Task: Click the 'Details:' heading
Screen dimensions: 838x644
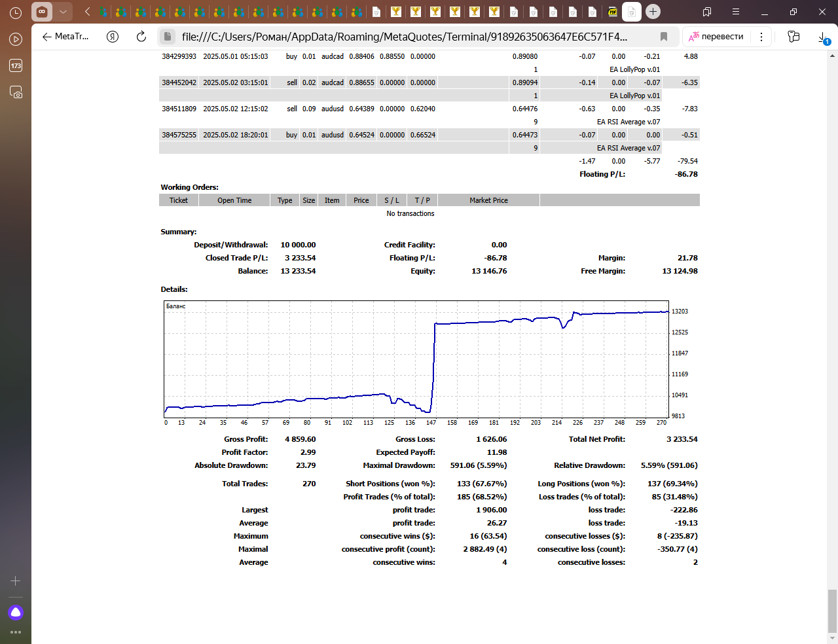Action: tap(174, 289)
